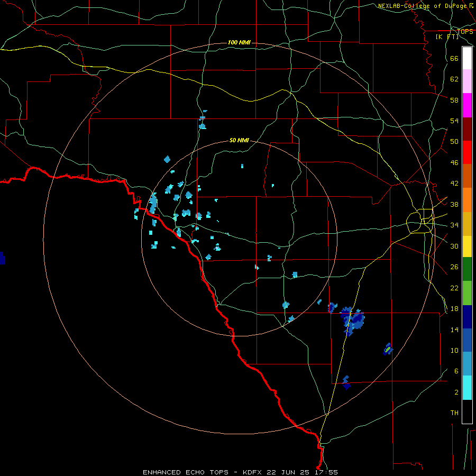Click the dark red 50-54 kft legend color
The image size is (476, 476).
coord(467,129)
